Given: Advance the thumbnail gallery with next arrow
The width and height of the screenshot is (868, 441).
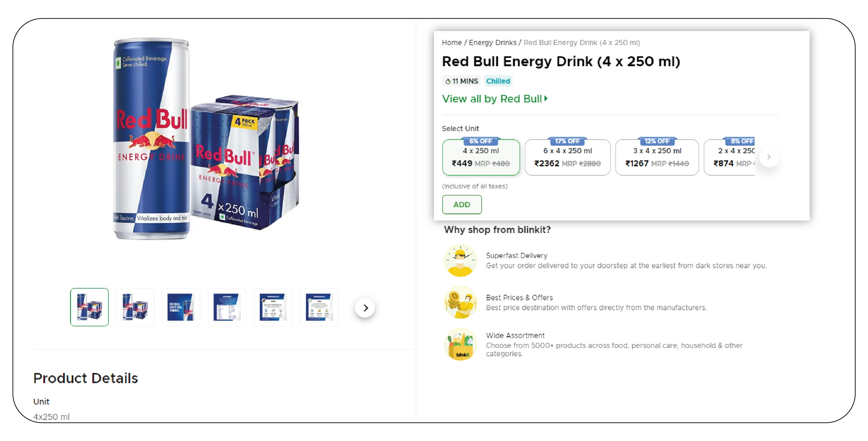Looking at the screenshot, I should tap(365, 308).
